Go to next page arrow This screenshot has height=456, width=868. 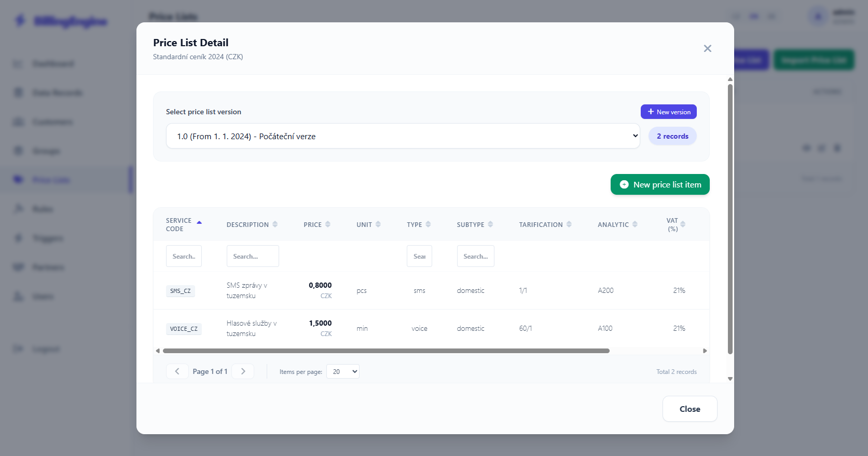pos(243,371)
